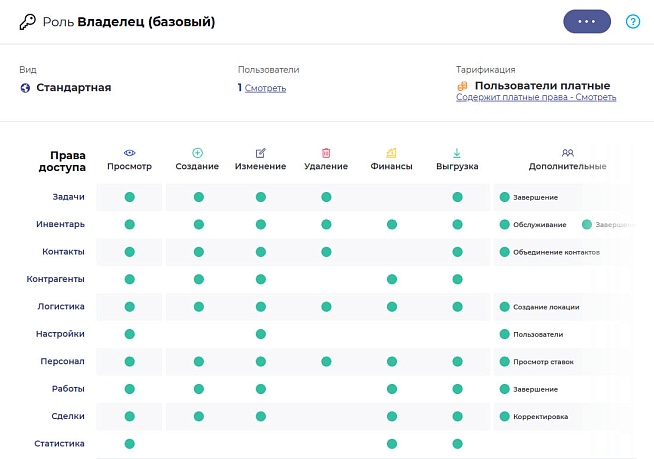Toggle Просмотр permission for Контрагенты
Image resolution: width=654 pixels, height=459 pixels.
pos(130,279)
